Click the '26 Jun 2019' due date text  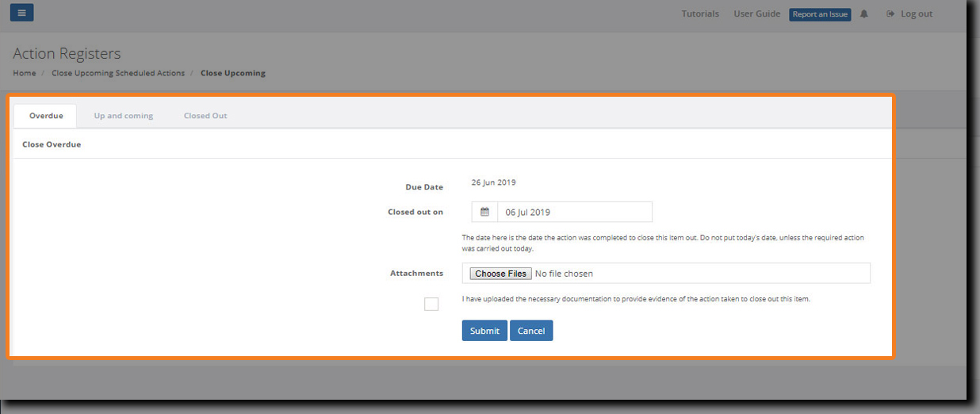pos(493,182)
